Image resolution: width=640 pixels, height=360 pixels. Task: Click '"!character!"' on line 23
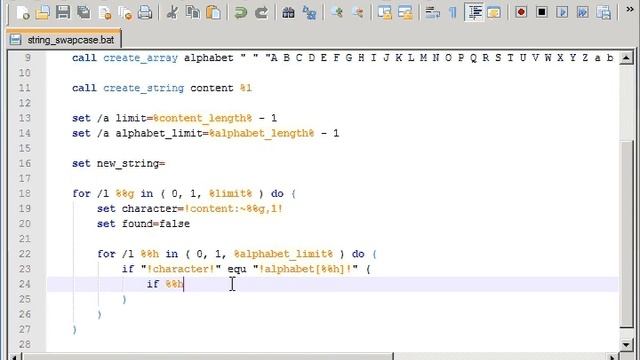181,269
